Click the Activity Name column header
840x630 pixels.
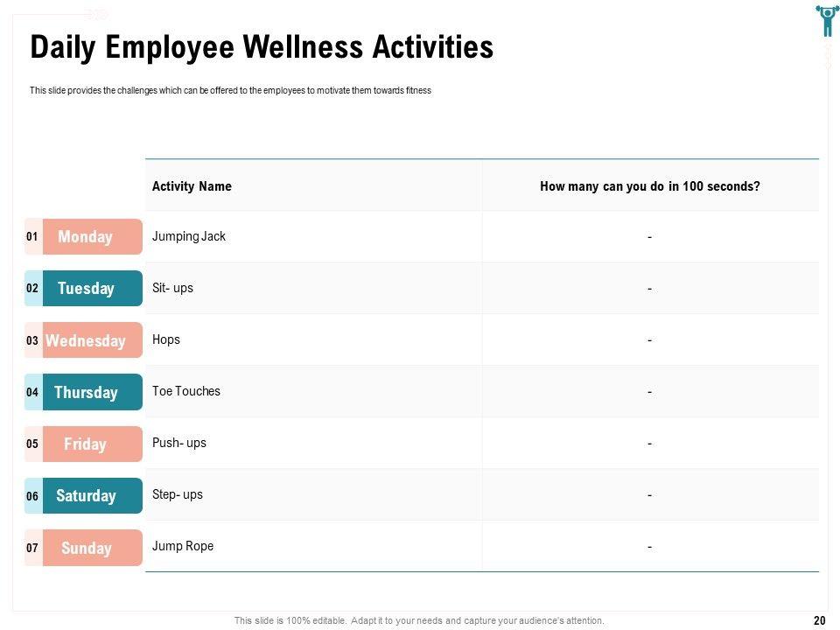pos(192,186)
